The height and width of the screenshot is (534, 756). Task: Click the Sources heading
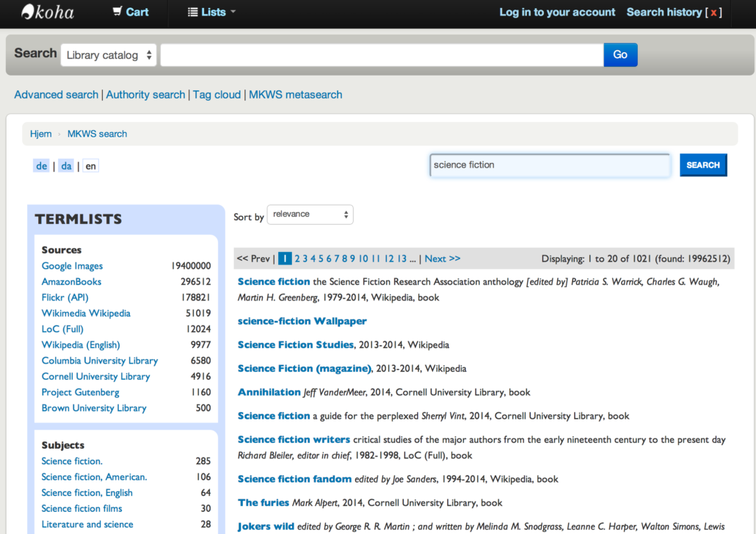61,250
